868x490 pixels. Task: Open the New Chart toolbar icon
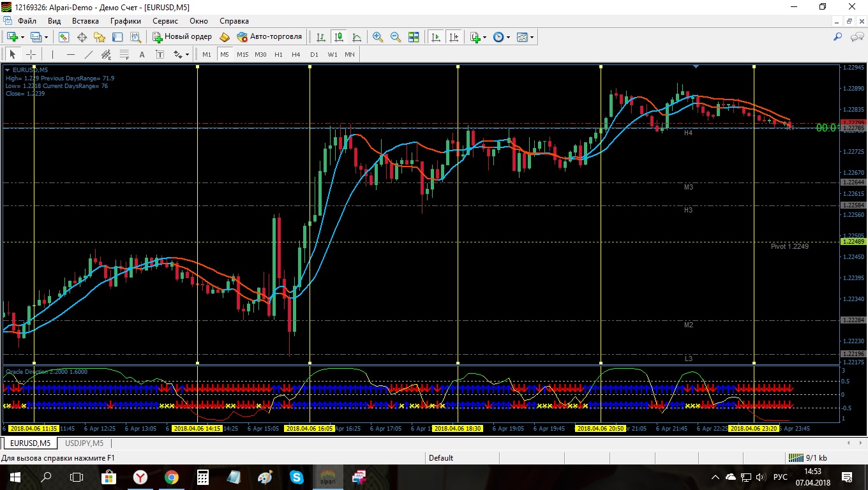(12, 37)
